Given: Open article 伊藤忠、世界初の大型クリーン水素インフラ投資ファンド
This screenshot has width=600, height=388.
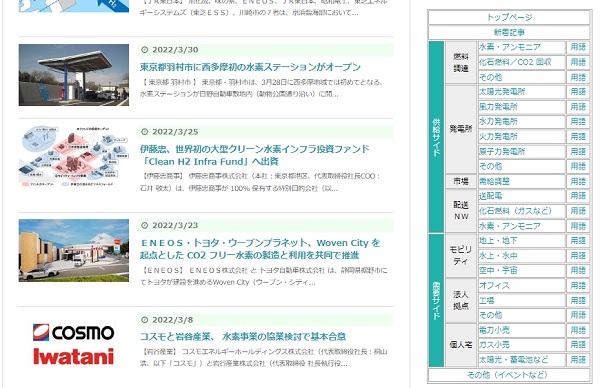Looking at the screenshot, I should (254, 155).
